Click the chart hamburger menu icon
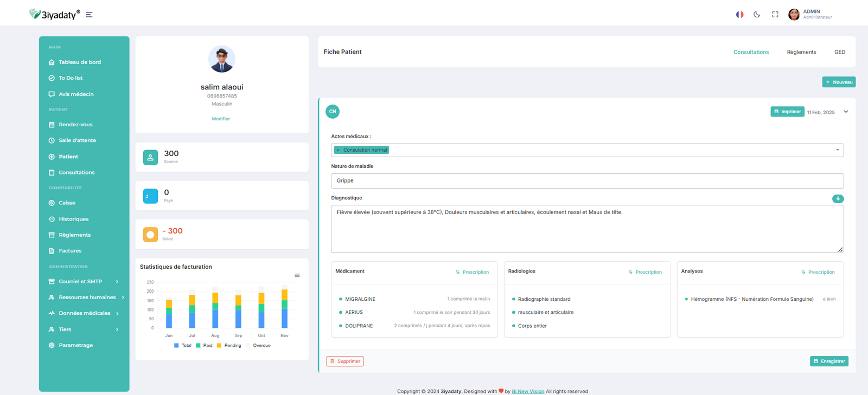The height and width of the screenshot is (395, 868). pyautogui.click(x=297, y=276)
